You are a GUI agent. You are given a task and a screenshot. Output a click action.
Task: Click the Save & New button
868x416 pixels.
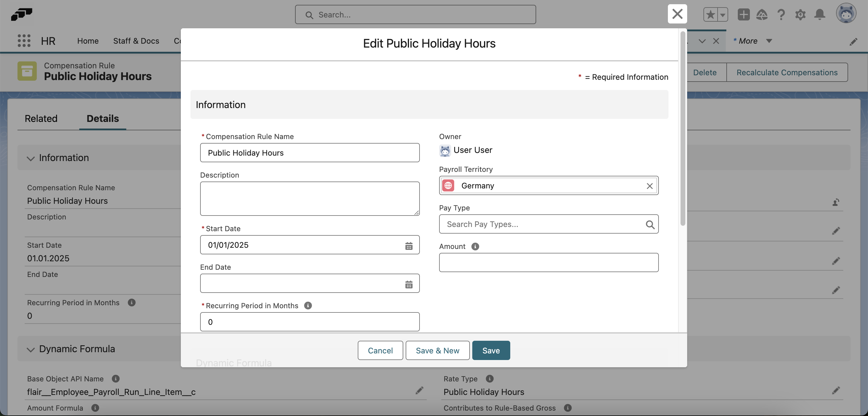pyautogui.click(x=437, y=350)
